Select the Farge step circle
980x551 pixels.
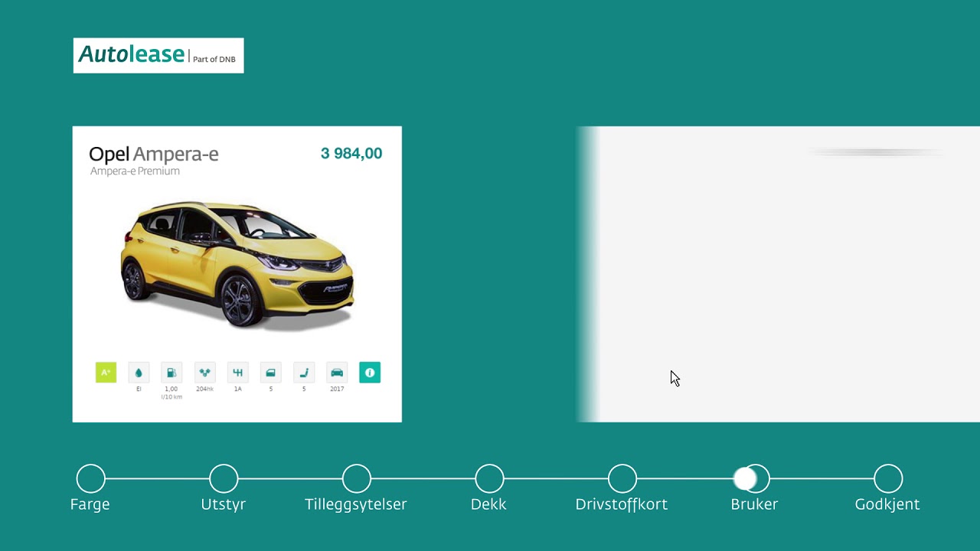coord(90,478)
